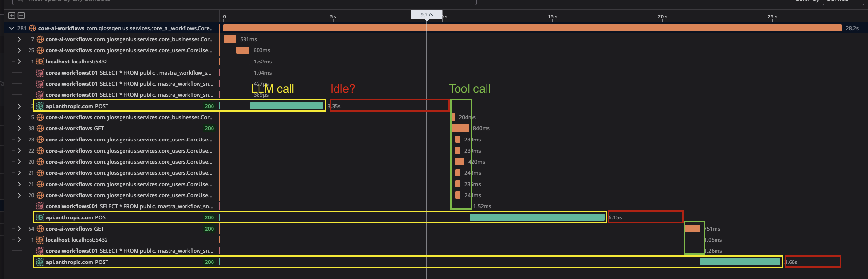Click the database icon on the 1.04ms SELECT row
Viewport: 868px width, 279px height.
(40, 73)
